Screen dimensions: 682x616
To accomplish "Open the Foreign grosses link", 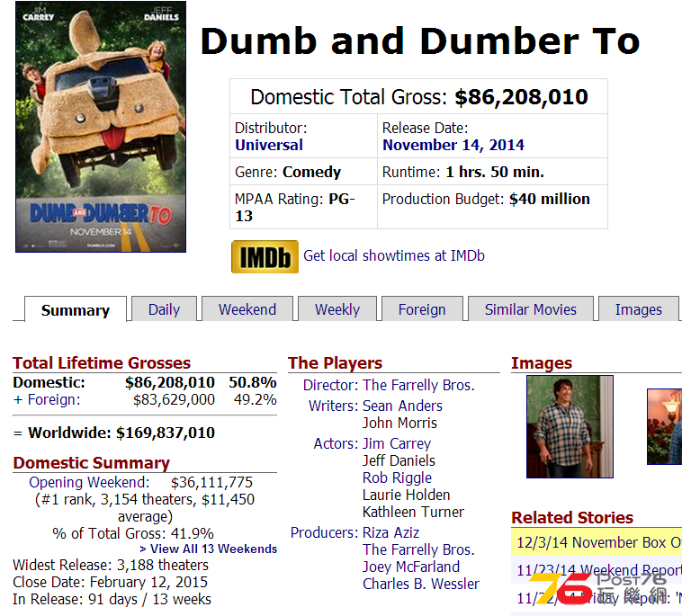I will tap(54, 399).
